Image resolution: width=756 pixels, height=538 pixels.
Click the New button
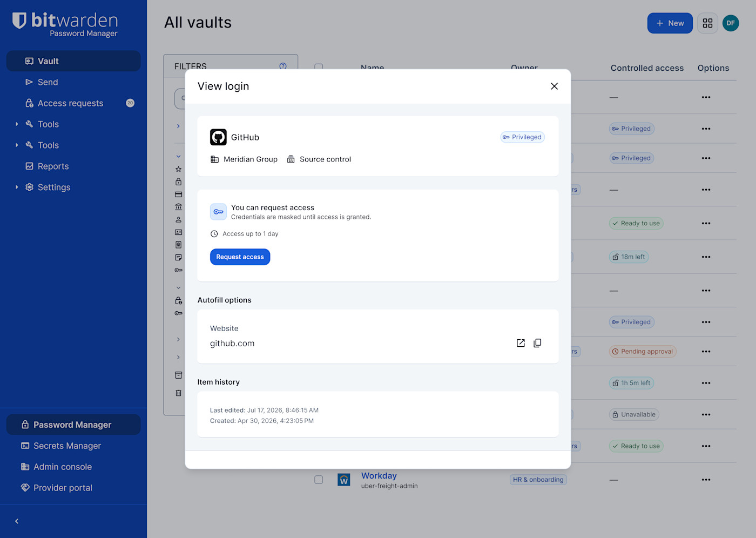point(670,23)
